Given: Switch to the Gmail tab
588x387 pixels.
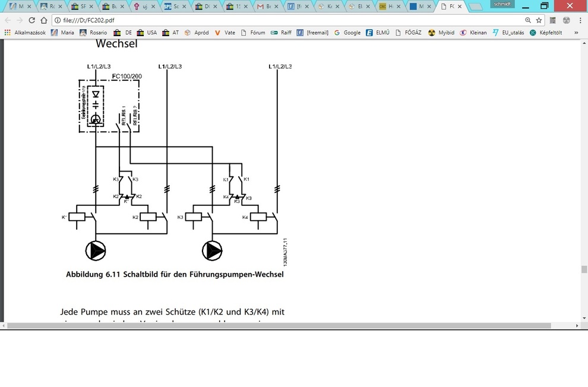Looking at the screenshot, I should (264, 7).
